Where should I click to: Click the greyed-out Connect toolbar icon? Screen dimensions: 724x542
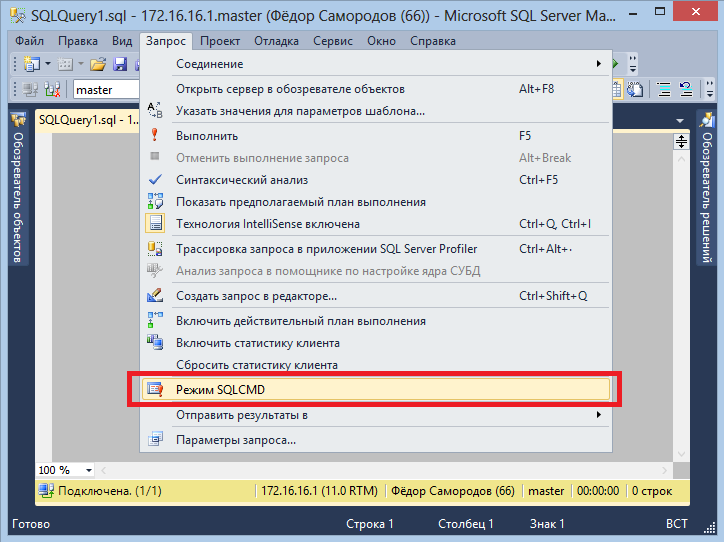point(30,89)
